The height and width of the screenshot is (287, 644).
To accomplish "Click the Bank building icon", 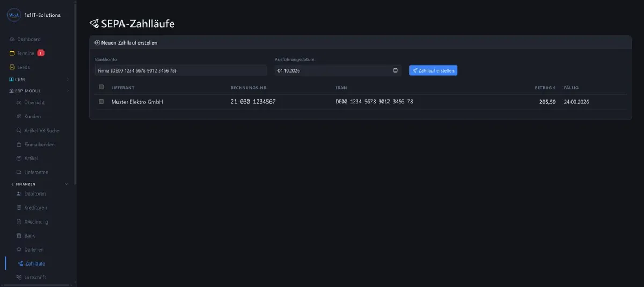I will point(19,235).
